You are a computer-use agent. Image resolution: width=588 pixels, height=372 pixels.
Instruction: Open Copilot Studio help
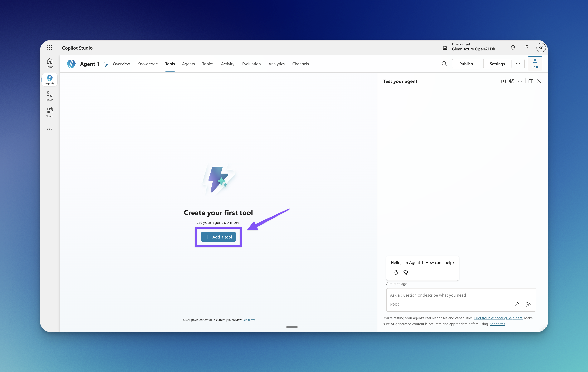pyautogui.click(x=527, y=48)
